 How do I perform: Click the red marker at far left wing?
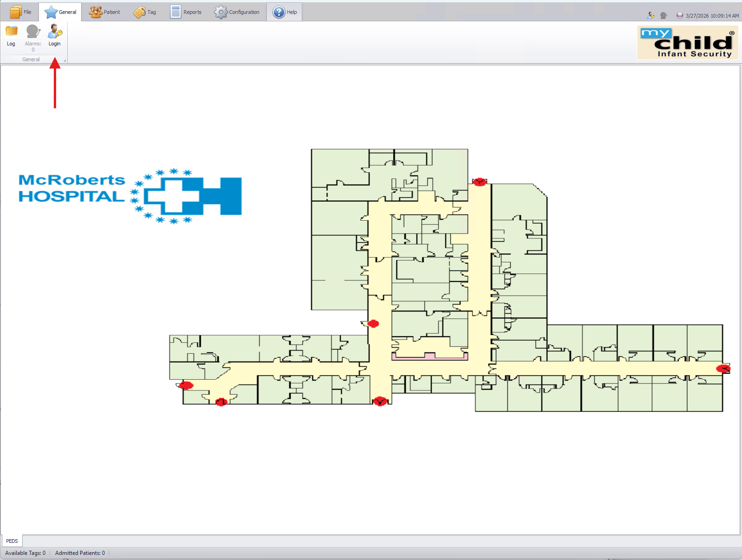pos(186,385)
